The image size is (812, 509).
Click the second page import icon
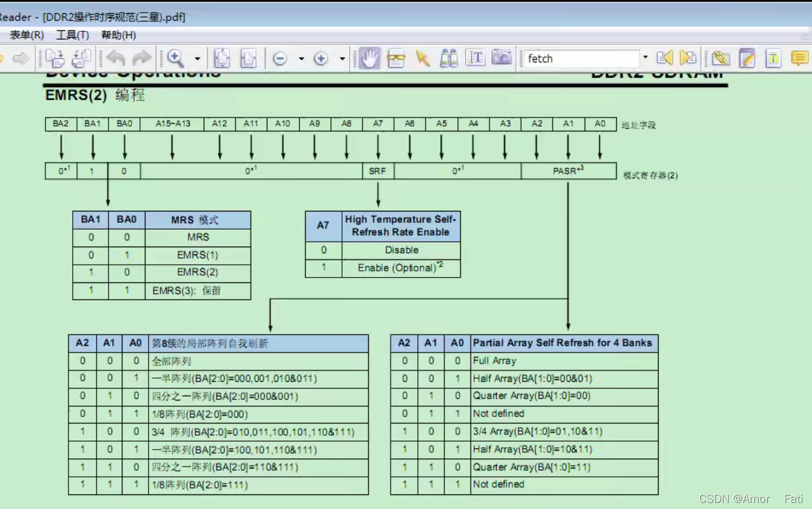click(x=81, y=58)
